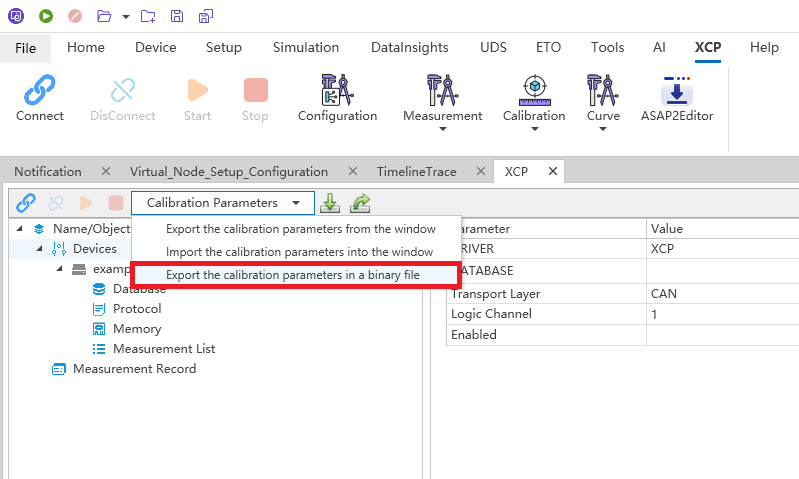This screenshot has width=799, height=479.
Task: Click the stop square icon in XCP panel toolbar
Action: (x=116, y=203)
